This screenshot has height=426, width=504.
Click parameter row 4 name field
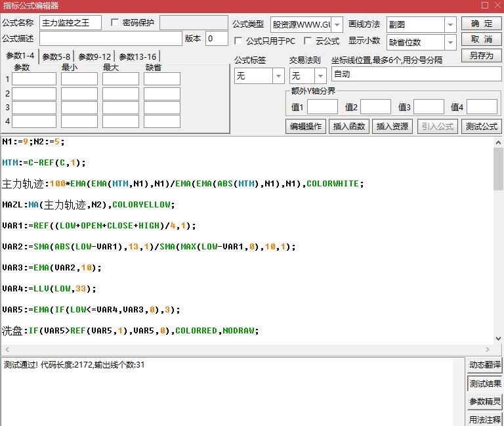click(34, 121)
